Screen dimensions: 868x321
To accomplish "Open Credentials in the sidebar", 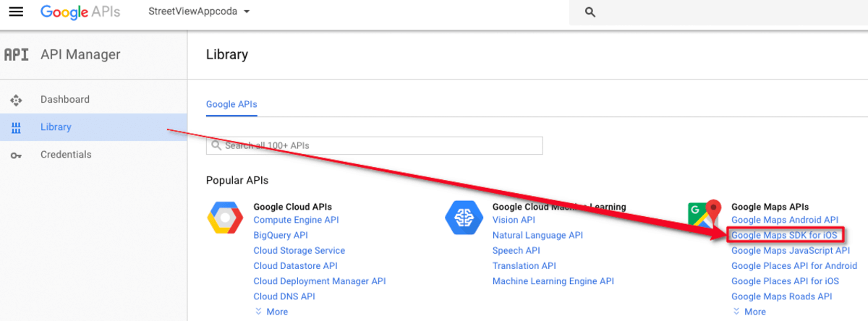I will click(x=66, y=155).
